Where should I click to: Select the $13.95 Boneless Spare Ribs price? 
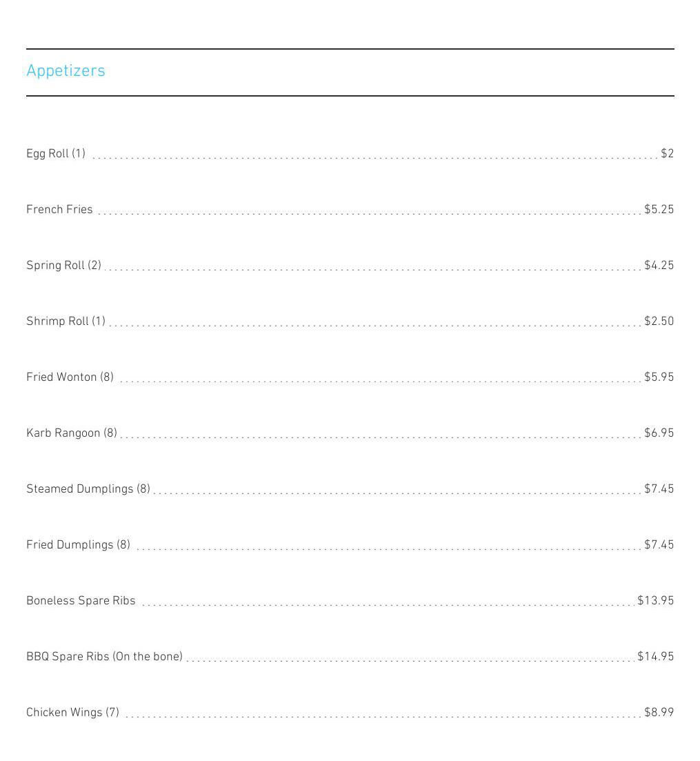[655, 600]
